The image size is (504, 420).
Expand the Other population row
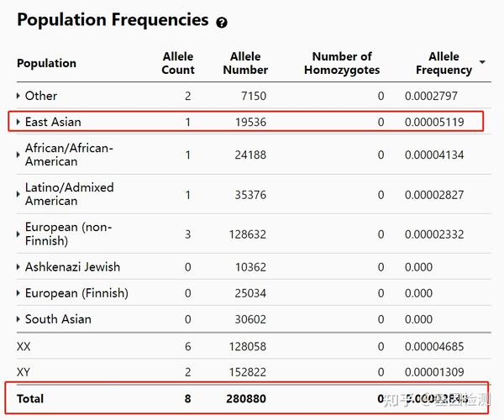click(x=18, y=97)
